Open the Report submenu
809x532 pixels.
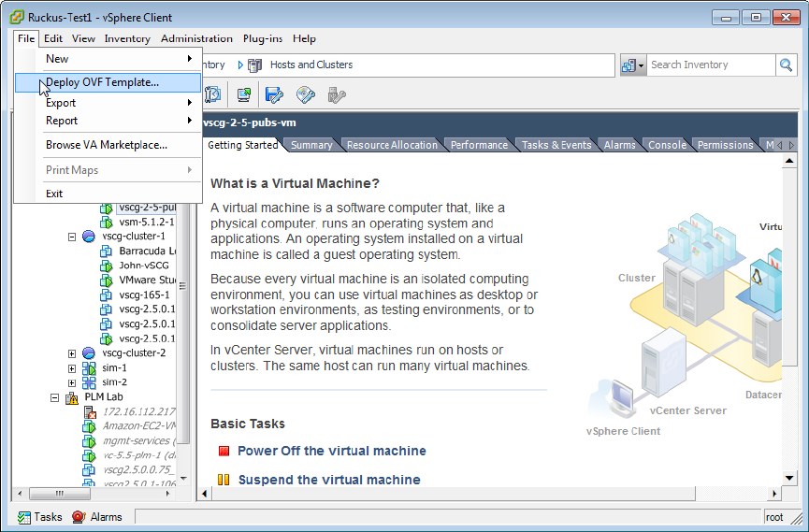pos(108,121)
